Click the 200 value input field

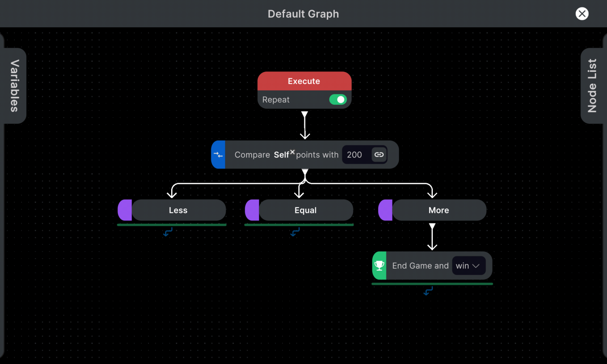(x=355, y=155)
